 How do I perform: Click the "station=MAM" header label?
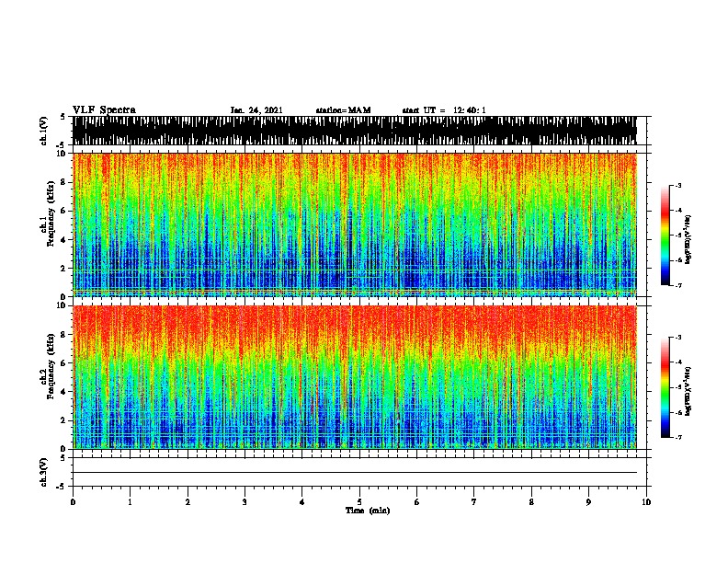pyautogui.click(x=344, y=110)
